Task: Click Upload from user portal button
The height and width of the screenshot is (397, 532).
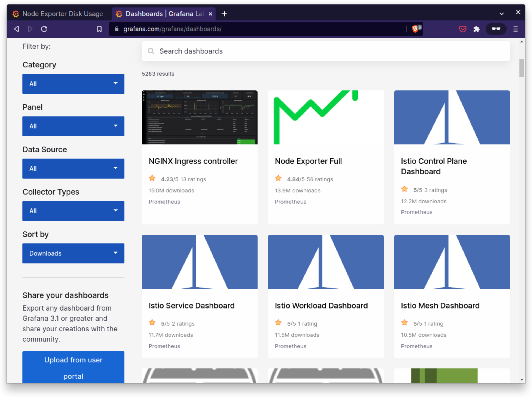Action: click(x=73, y=368)
